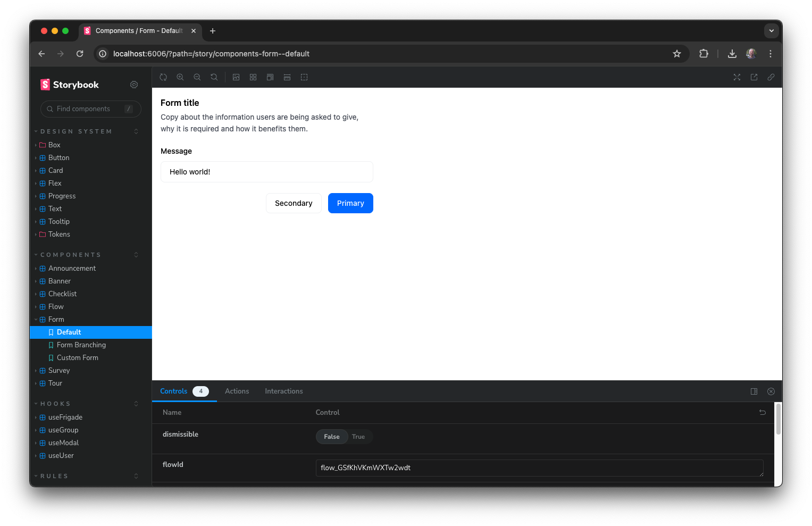Open the browser extensions menu
The width and height of the screenshot is (812, 526).
704,54
